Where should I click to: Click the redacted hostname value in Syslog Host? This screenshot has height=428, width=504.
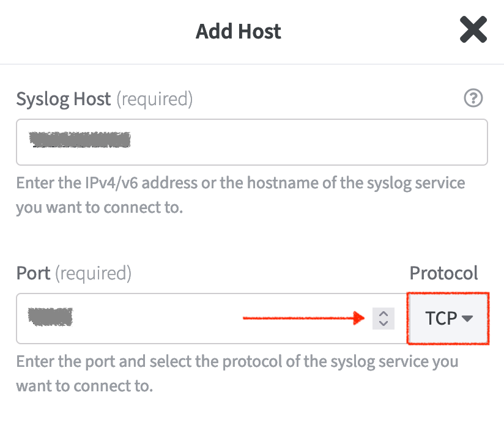(x=80, y=140)
